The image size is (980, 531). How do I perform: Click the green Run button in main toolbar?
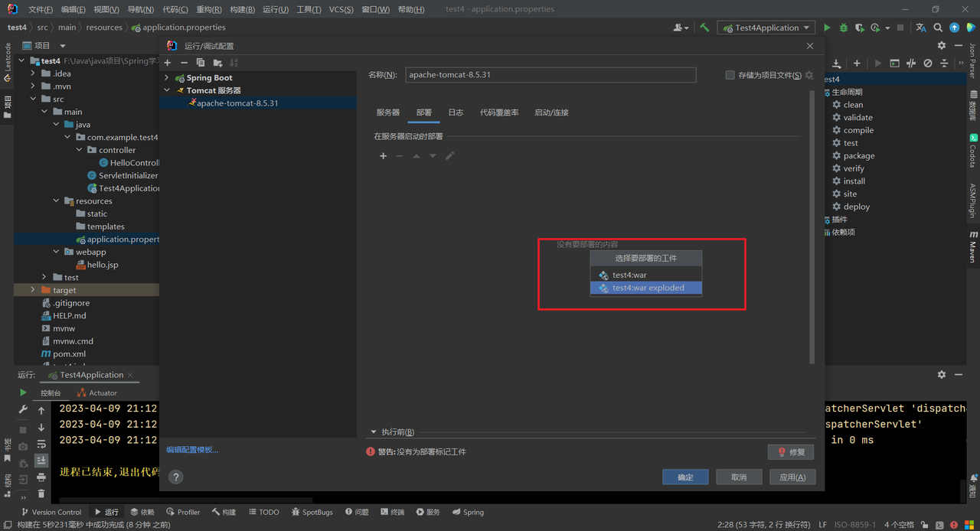point(827,28)
